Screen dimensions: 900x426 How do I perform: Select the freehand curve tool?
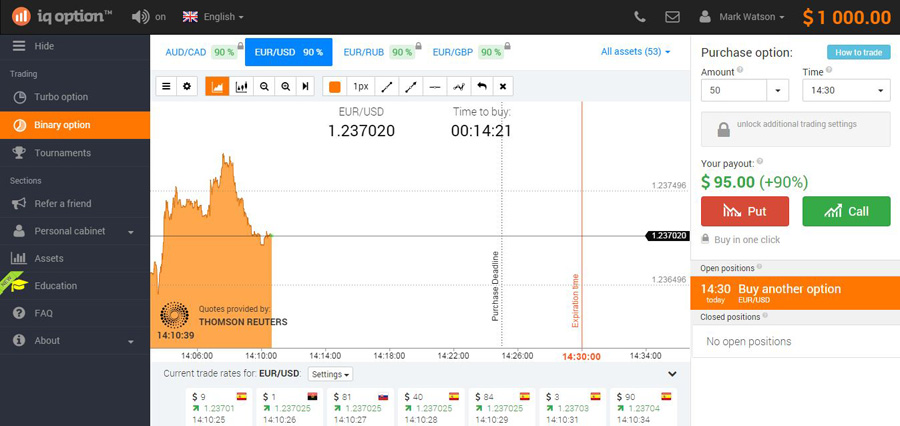pos(459,86)
